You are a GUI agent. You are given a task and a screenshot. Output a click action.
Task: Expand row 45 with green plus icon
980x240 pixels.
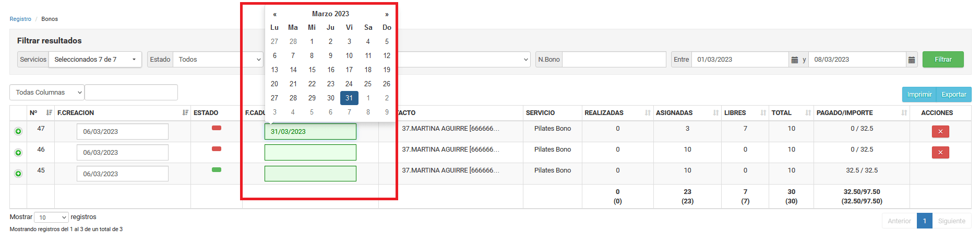pos(18,174)
